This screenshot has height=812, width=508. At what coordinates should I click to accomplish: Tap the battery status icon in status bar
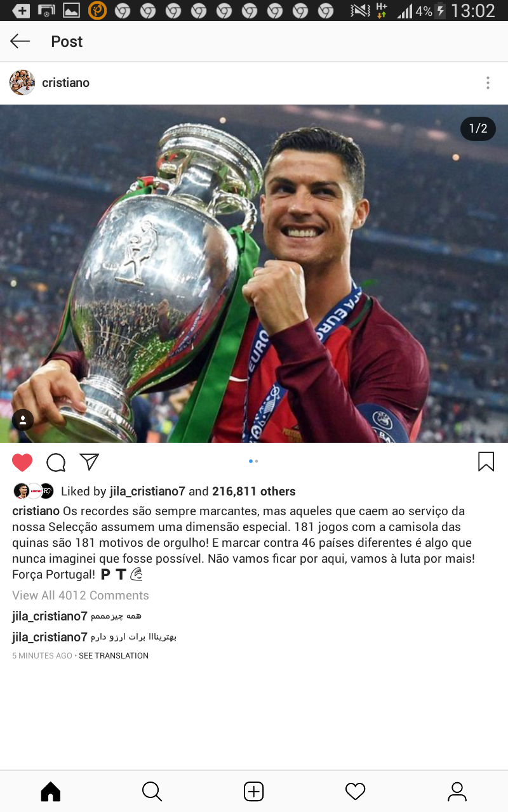click(x=440, y=11)
